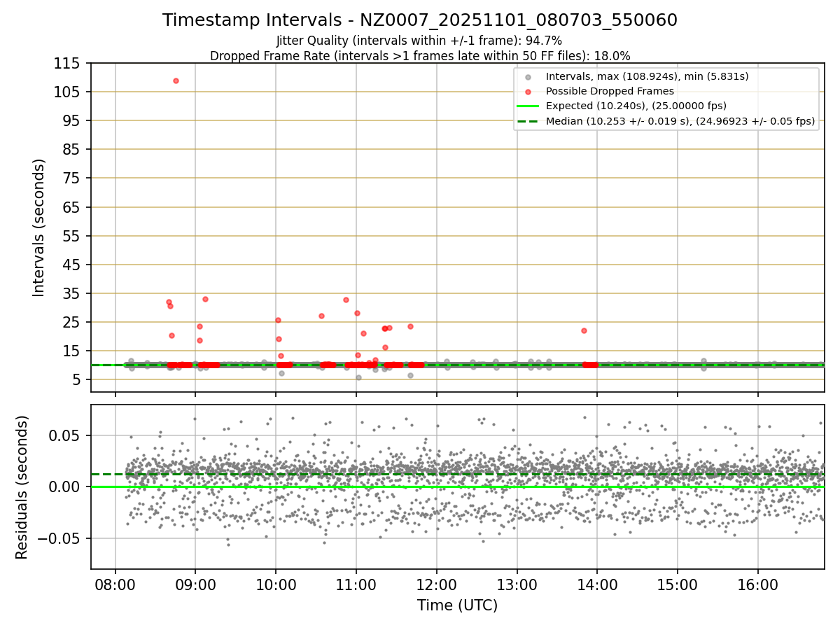The width and height of the screenshot is (840, 630).
Task: Select legend text "Intervals, max (108.924s), min (5.831s)"
Action: [x=647, y=77]
